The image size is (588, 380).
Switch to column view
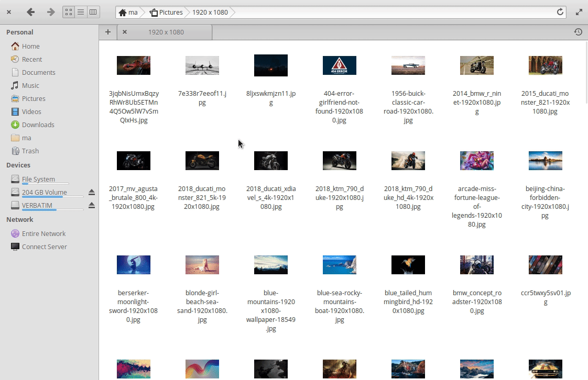(x=93, y=13)
